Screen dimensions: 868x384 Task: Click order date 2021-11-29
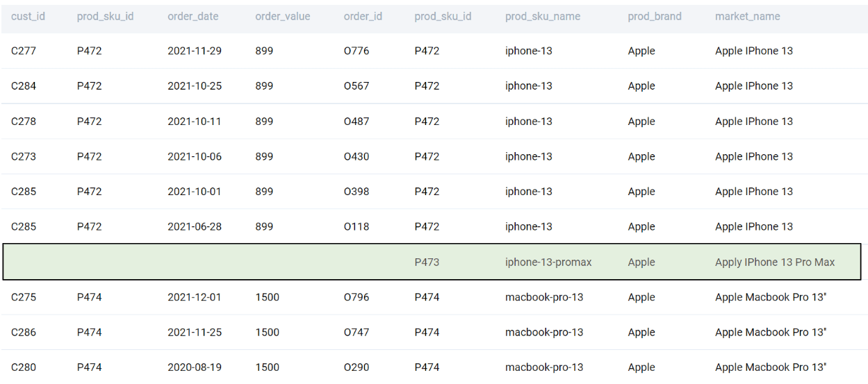point(195,51)
